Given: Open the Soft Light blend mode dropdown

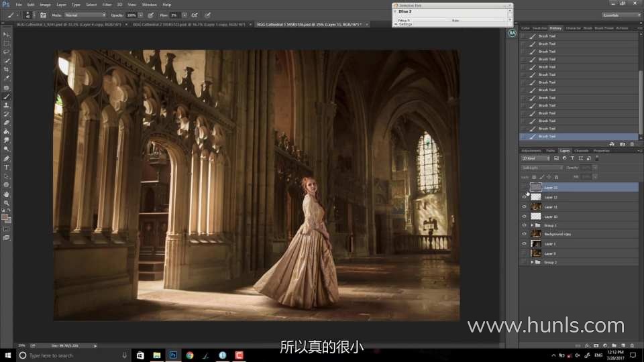Looking at the screenshot, I should coord(542,167).
